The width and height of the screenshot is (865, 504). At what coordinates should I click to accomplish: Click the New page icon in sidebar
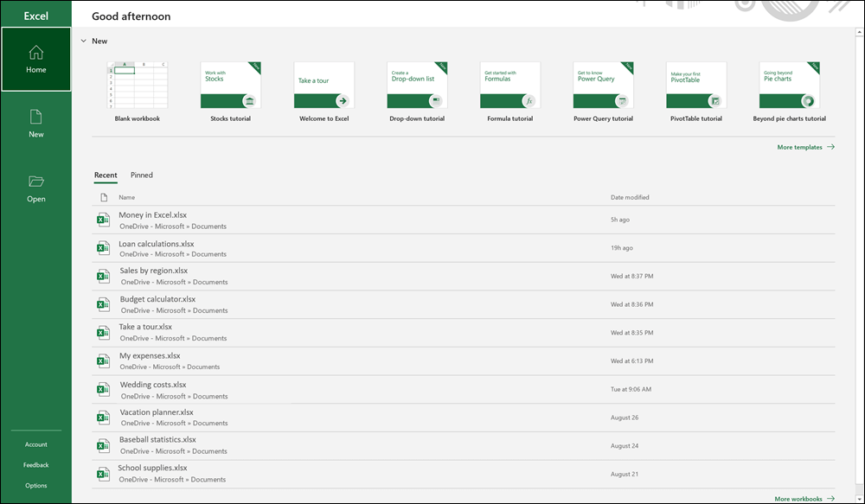pyautogui.click(x=35, y=117)
